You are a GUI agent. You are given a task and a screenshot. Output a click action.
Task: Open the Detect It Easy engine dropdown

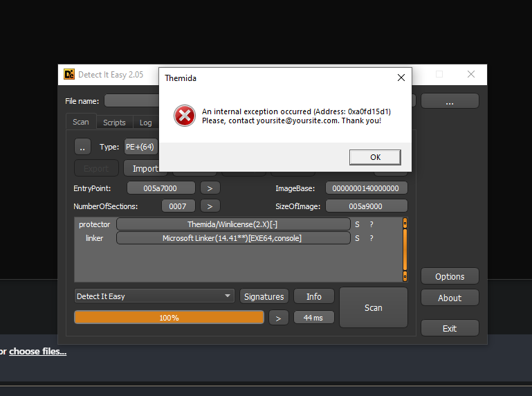point(154,296)
